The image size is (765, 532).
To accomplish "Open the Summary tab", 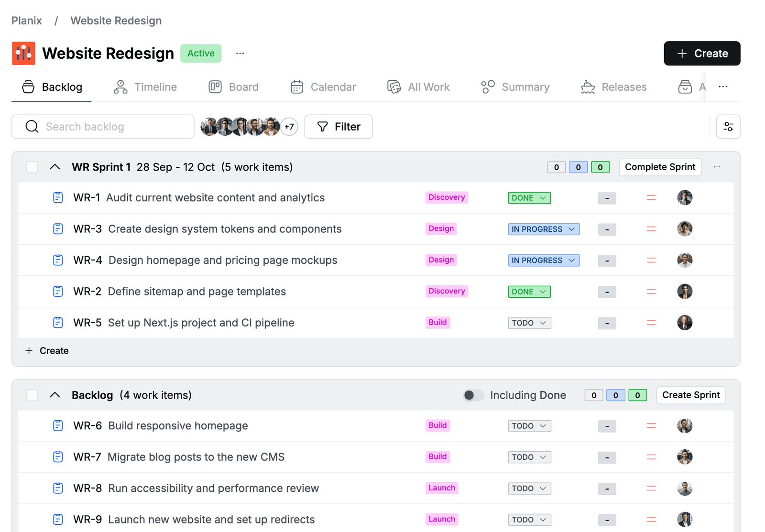I will point(515,87).
